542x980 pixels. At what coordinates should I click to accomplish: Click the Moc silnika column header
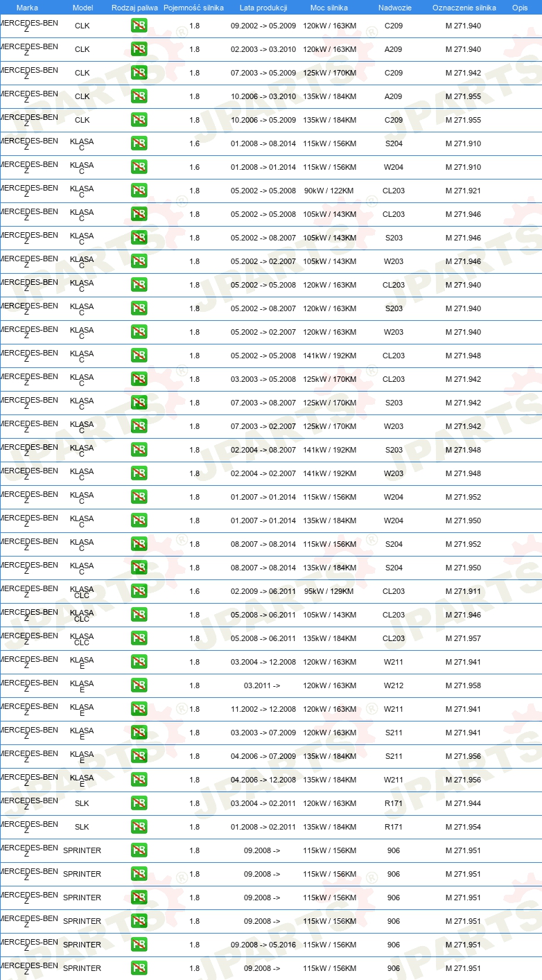[x=329, y=8]
